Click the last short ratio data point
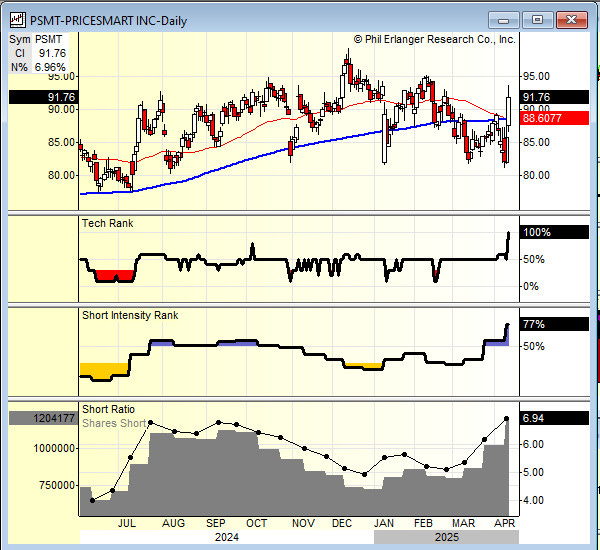This screenshot has width=600, height=550. 507,419
